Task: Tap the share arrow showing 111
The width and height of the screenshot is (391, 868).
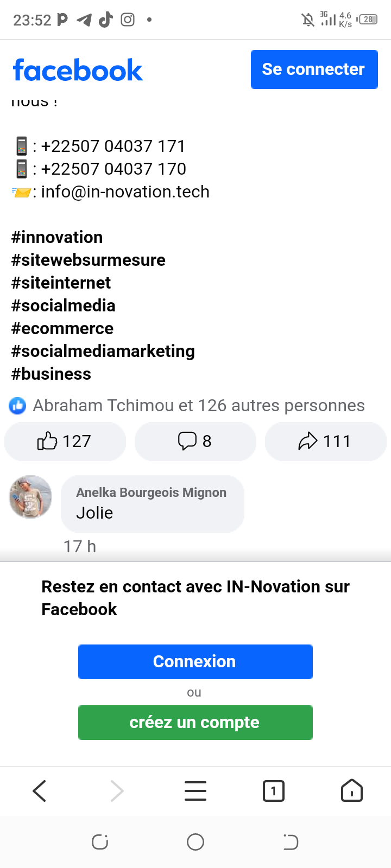Action: point(325,442)
